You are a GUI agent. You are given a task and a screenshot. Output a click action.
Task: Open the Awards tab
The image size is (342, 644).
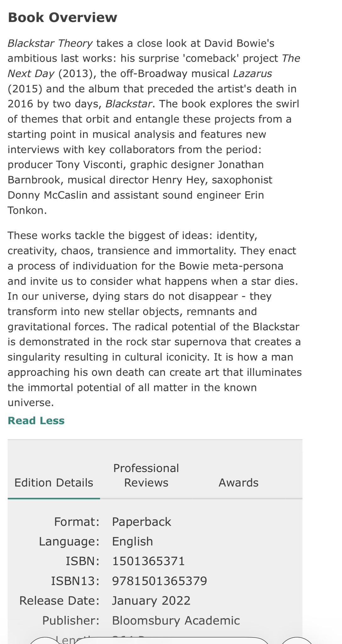tap(238, 483)
